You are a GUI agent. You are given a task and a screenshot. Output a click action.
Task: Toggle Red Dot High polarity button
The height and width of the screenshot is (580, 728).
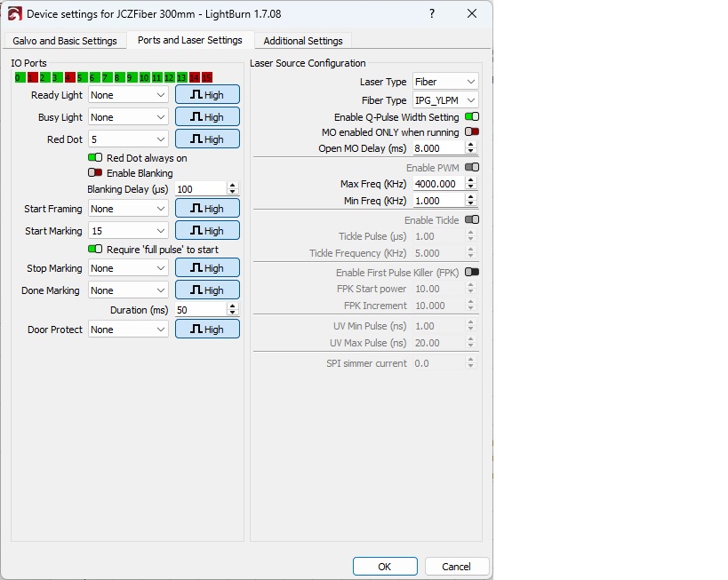coord(207,139)
